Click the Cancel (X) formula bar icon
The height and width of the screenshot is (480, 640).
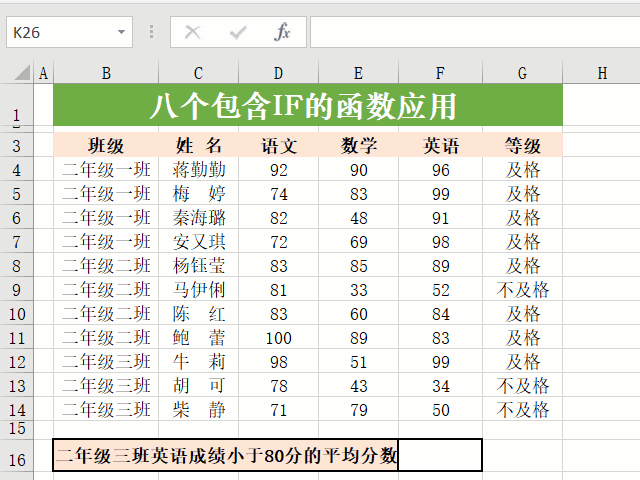(193, 32)
